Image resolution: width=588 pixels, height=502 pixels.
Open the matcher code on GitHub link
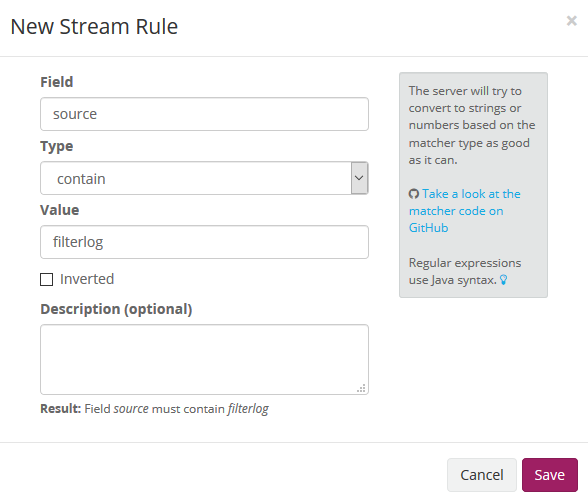click(465, 211)
